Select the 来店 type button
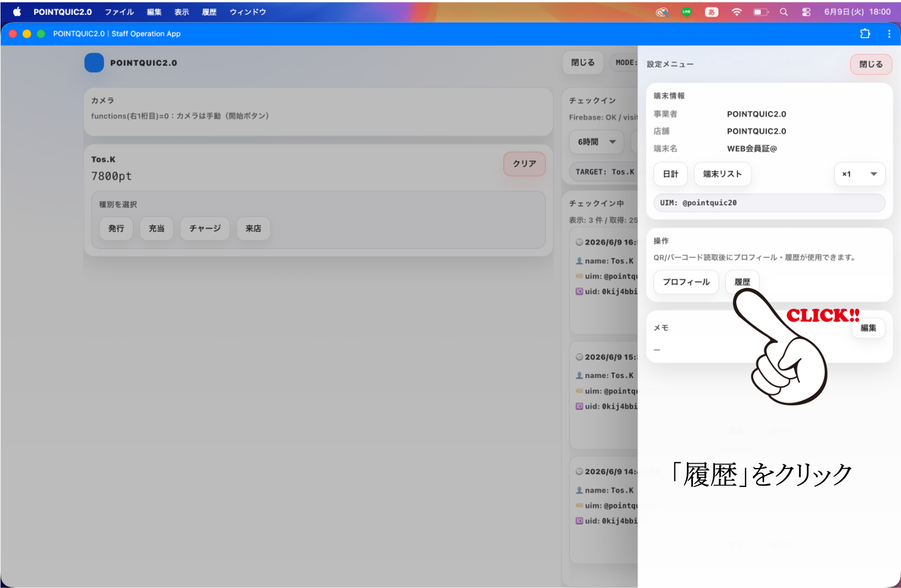This screenshot has height=588, width=901. (253, 228)
